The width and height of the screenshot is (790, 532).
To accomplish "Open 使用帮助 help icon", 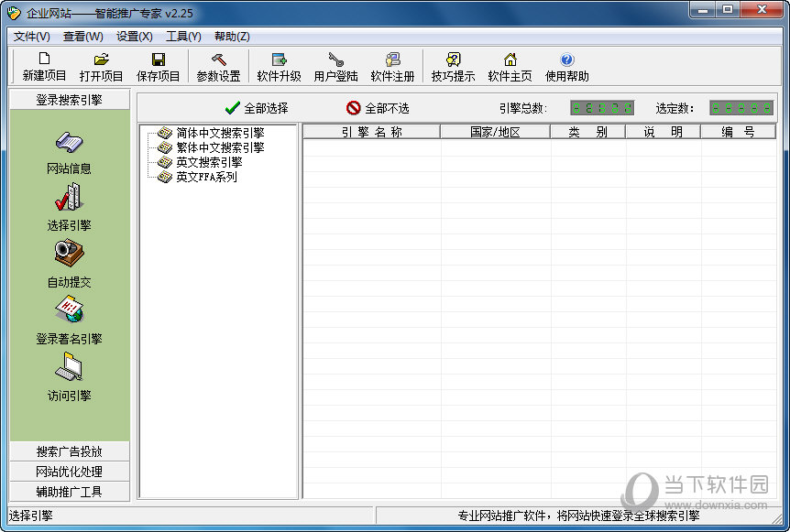I will point(566,60).
